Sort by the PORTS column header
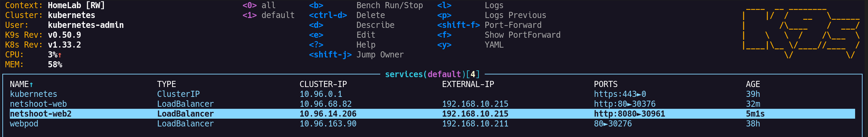This screenshot has height=137, width=868. pos(606,84)
